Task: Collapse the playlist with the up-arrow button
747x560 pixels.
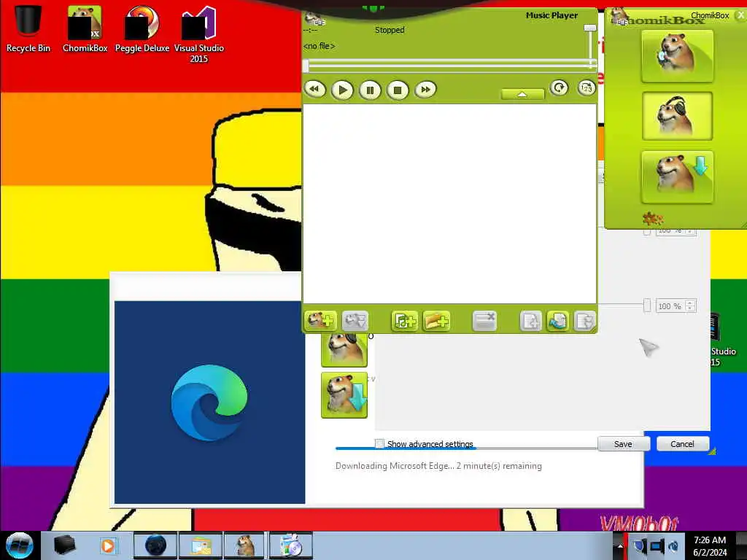Action: [x=522, y=94]
